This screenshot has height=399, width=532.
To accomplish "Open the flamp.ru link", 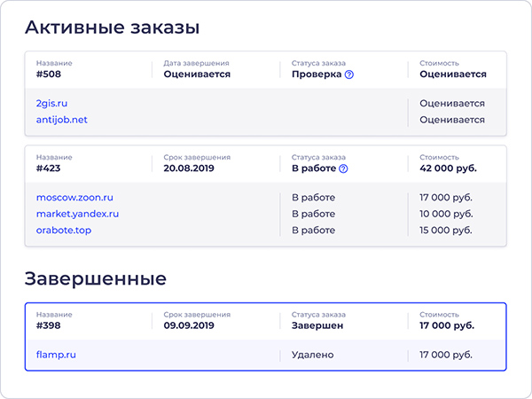I will (56, 355).
